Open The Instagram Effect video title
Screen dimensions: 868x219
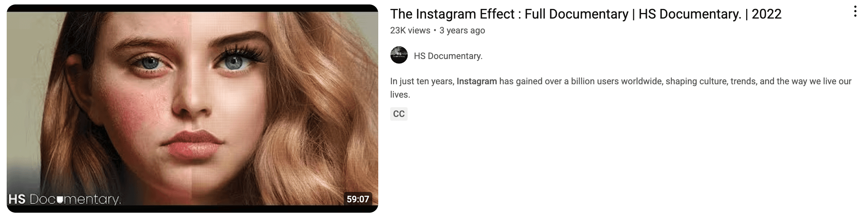(586, 14)
